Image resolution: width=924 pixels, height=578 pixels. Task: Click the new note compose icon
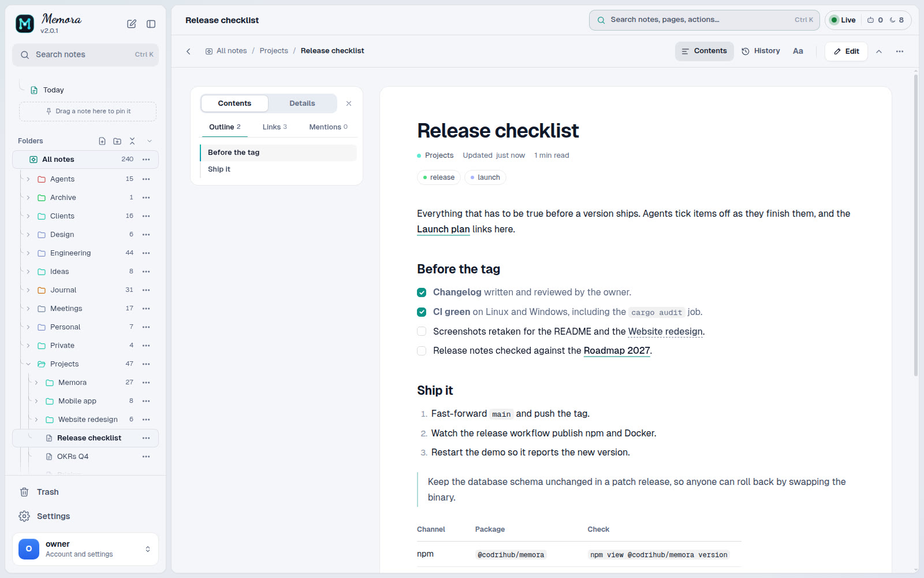click(132, 24)
